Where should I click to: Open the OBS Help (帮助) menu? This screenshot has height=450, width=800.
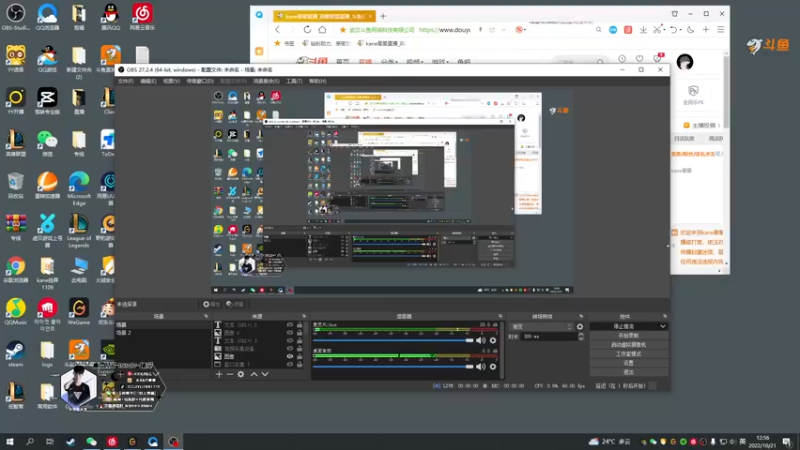317,81
